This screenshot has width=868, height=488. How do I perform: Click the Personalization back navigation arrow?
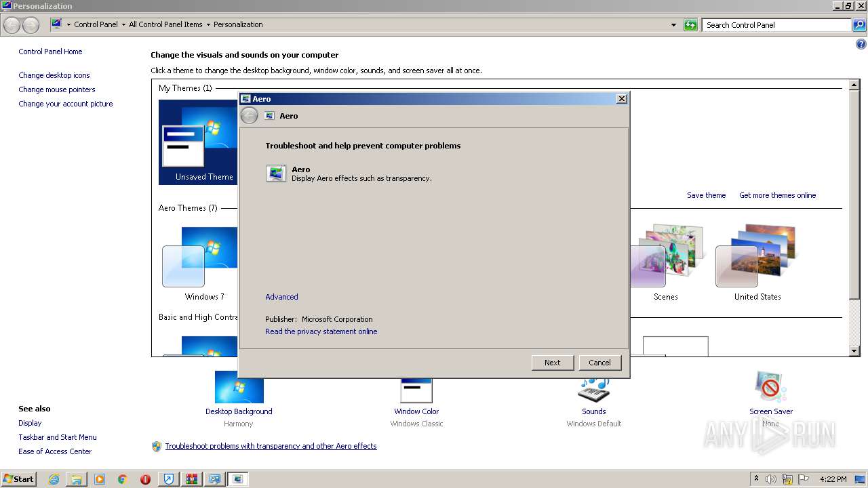(12, 25)
